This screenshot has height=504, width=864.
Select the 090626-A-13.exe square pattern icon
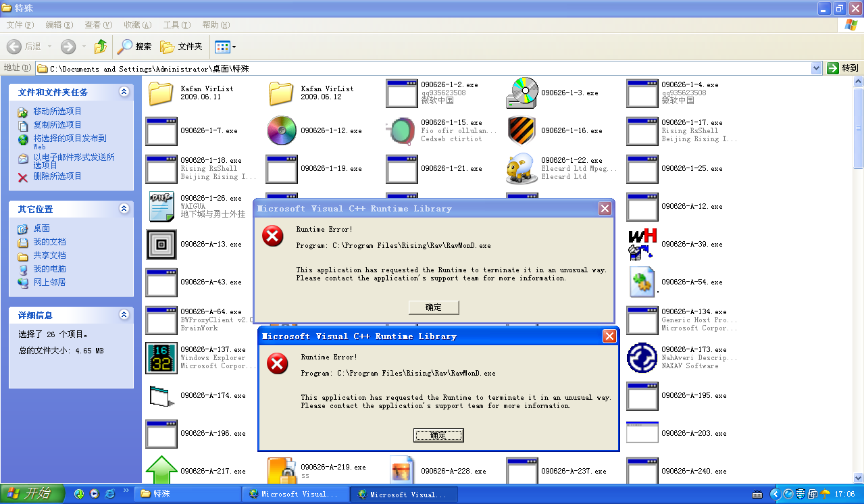161,245
